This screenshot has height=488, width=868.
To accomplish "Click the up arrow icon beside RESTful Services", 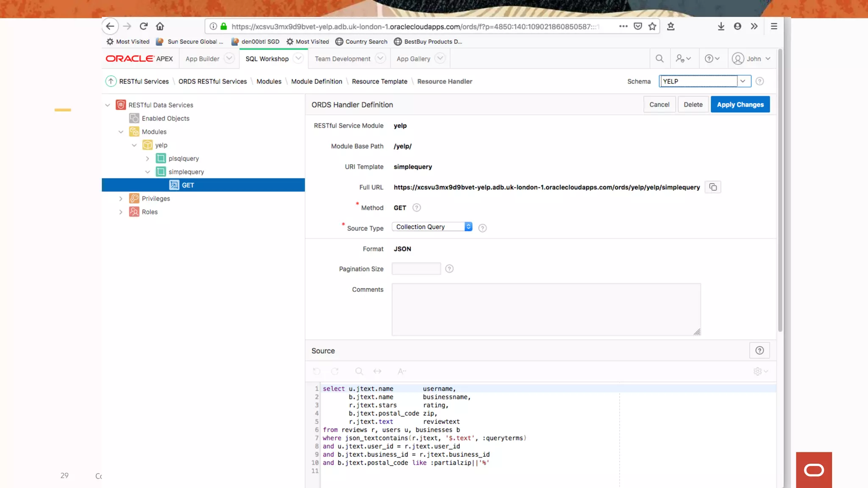I will click(111, 81).
